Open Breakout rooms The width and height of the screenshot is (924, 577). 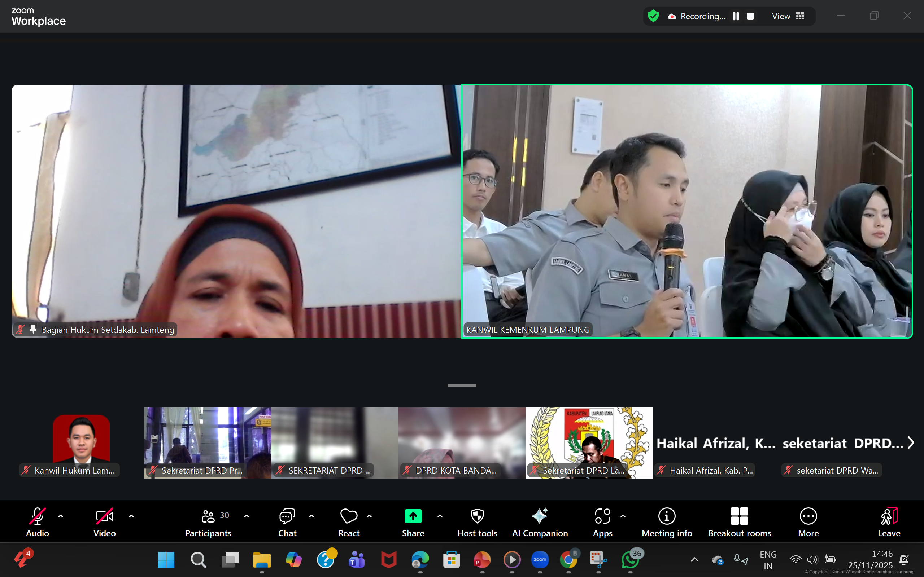pyautogui.click(x=739, y=522)
